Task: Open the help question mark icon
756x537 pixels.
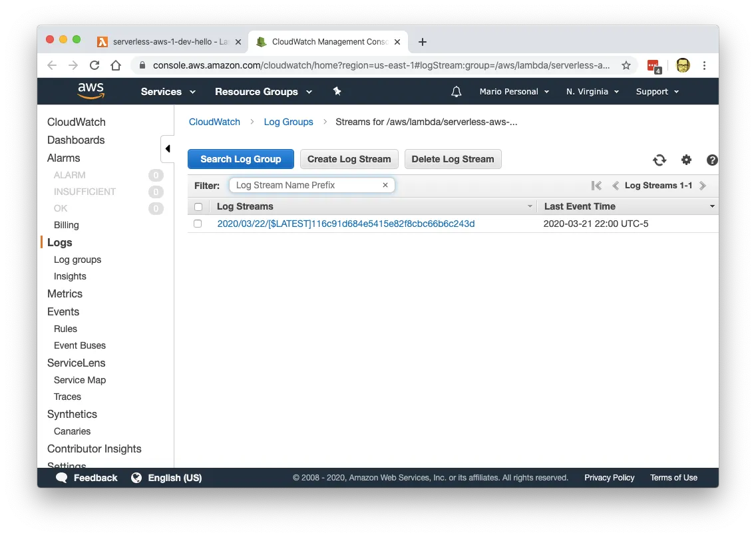Action: pyautogui.click(x=712, y=160)
